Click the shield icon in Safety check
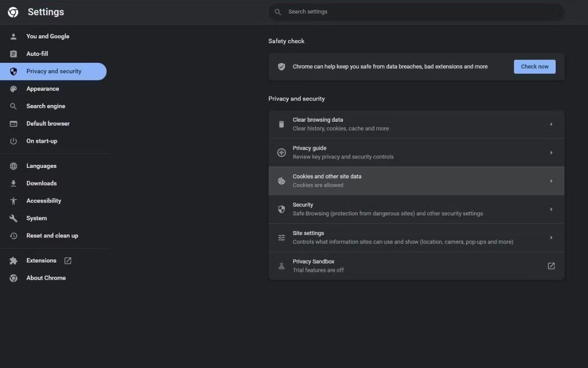The width and height of the screenshot is (588, 368). point(281,67)
